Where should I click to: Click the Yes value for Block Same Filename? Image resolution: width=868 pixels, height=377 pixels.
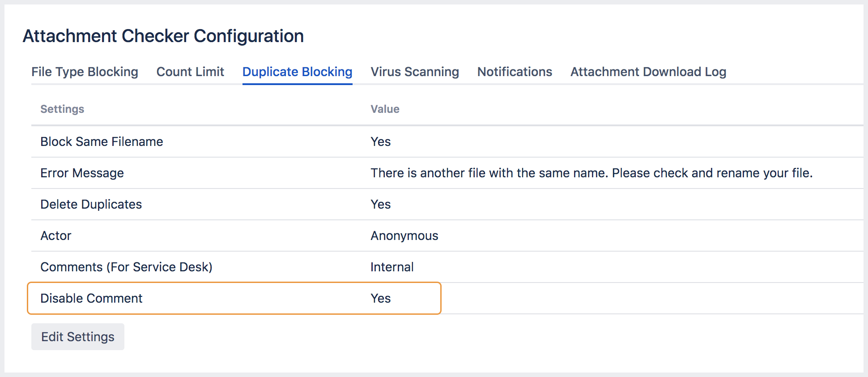point(380,141)
